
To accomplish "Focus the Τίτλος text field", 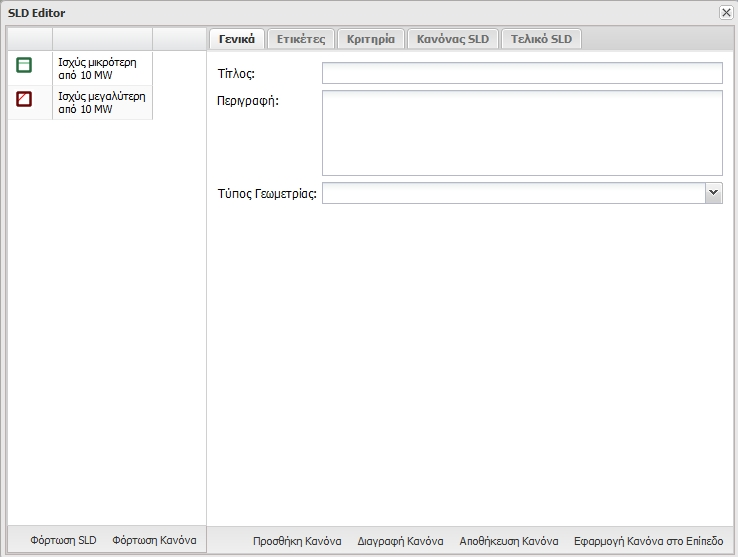I will [x=521, y=73].
